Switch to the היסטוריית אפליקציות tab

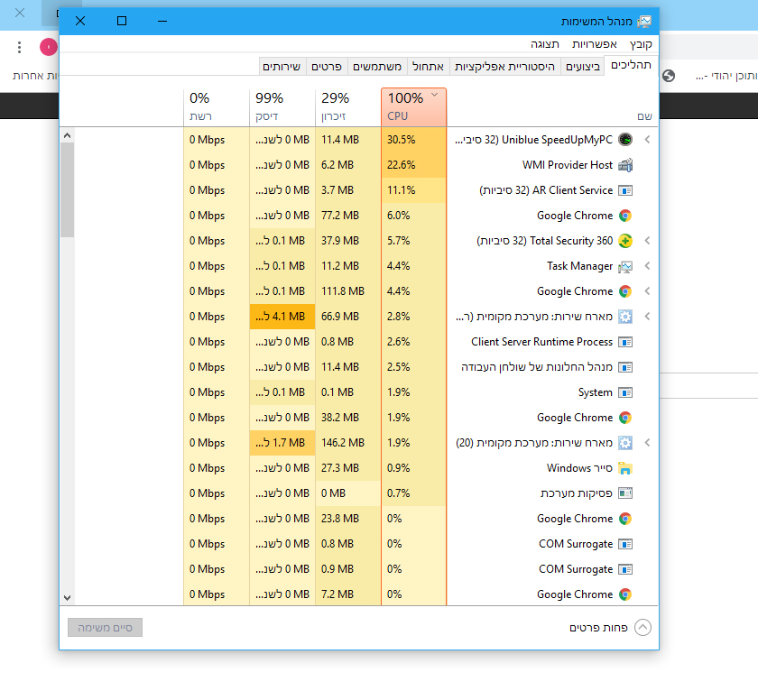504,67
